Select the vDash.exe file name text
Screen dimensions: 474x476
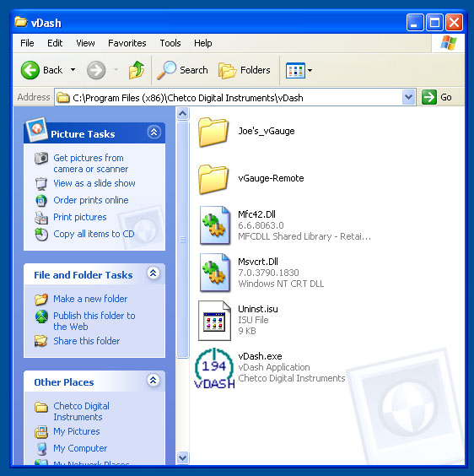point(260,356)
